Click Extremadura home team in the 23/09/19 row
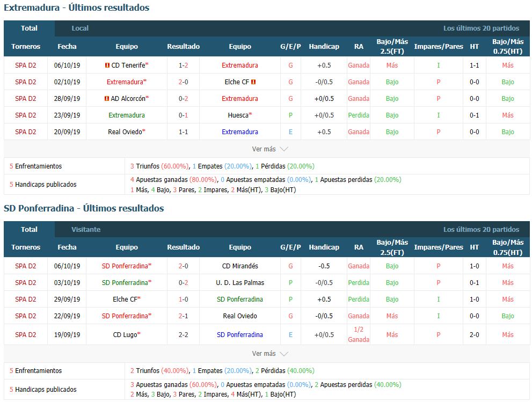The height and width of the screenshot is (402, 532). 127,115
